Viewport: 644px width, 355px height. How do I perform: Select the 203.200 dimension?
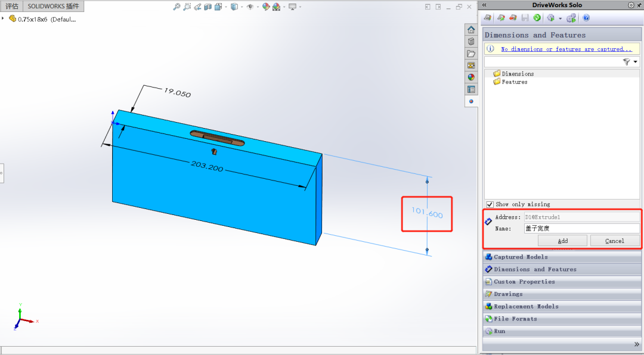[x=207, y=166]
